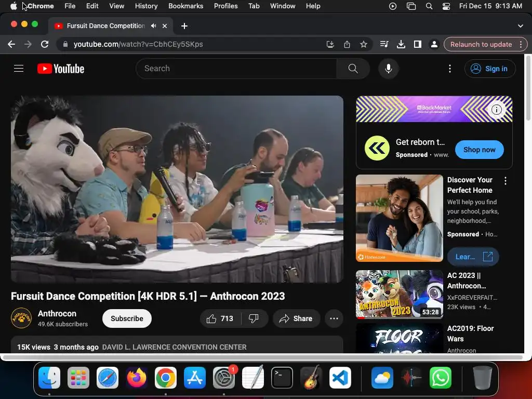The width and height of the screenshot is (532, 399).
Task: Open options menu for Discover Your Perfect Home ad
Action: click(x=506, y=181)
